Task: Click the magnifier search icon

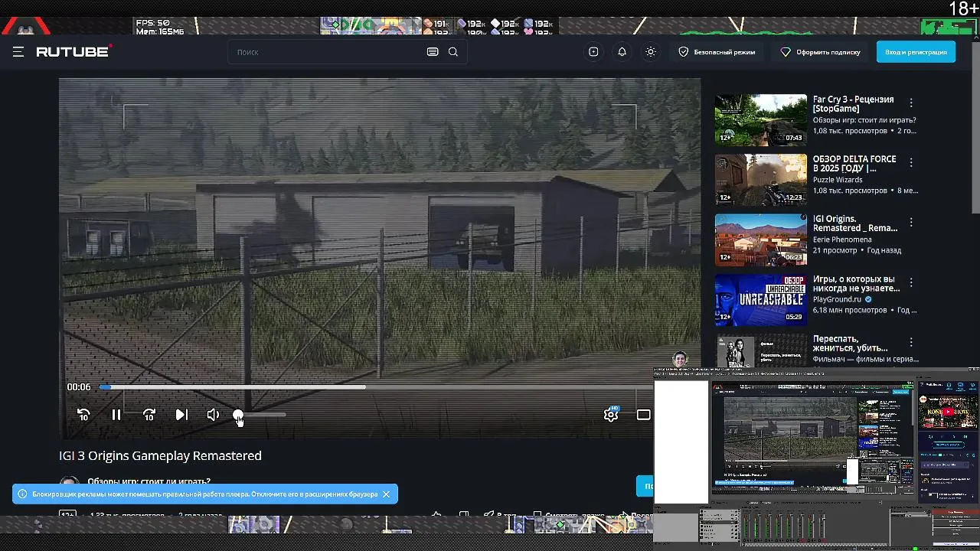Action: click(453, 52)
